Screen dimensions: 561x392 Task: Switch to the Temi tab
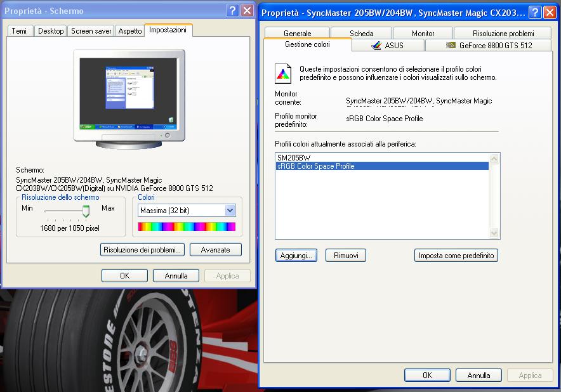(19, 31)
